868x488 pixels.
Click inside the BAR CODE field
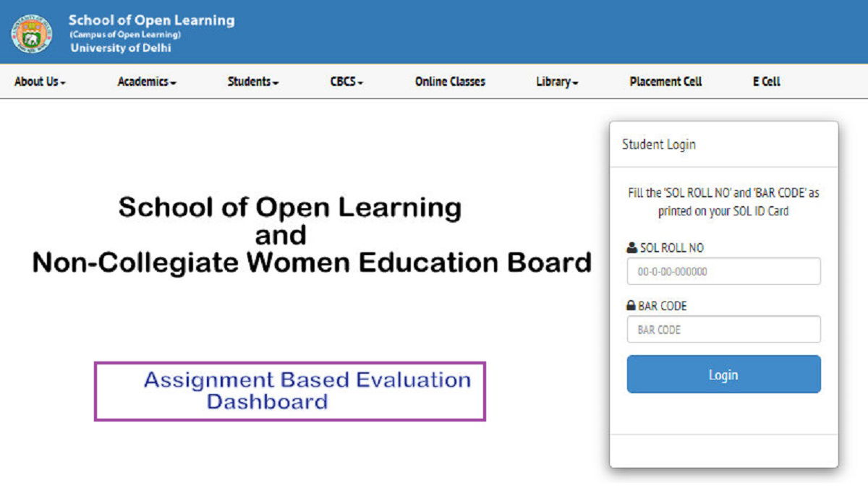click(x=723, y=330)
